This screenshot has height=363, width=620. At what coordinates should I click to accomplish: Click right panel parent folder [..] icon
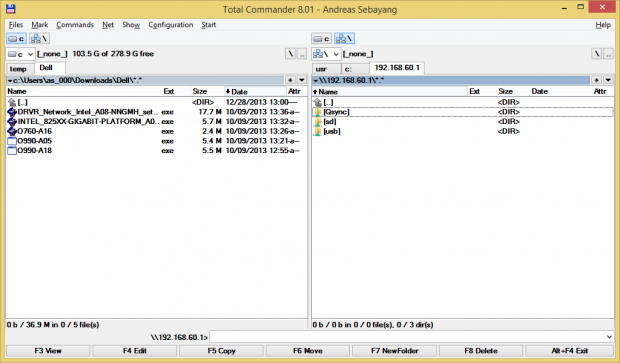(318, 102)
